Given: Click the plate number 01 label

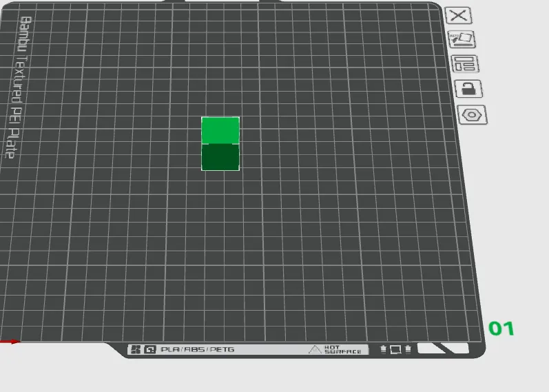Looking at the screenshot, I should click(x=501, y=329).
